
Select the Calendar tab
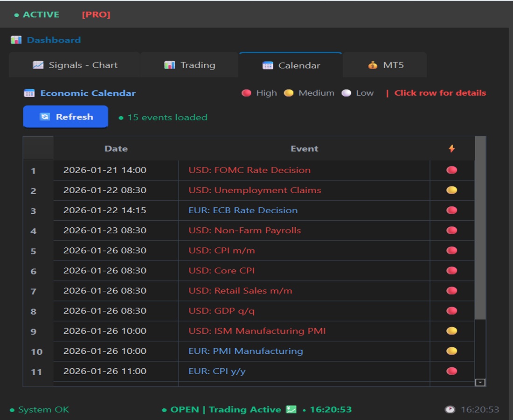tap(291, 65)
